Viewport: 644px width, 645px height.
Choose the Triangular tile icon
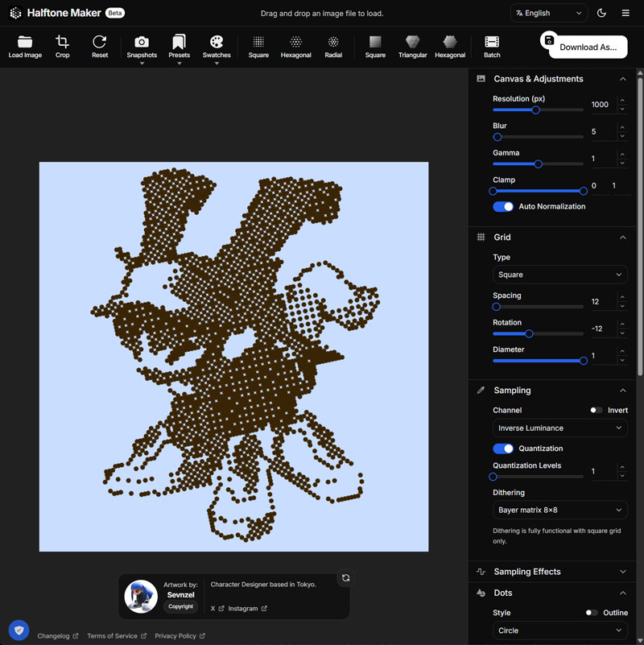(x=412, y=42)
